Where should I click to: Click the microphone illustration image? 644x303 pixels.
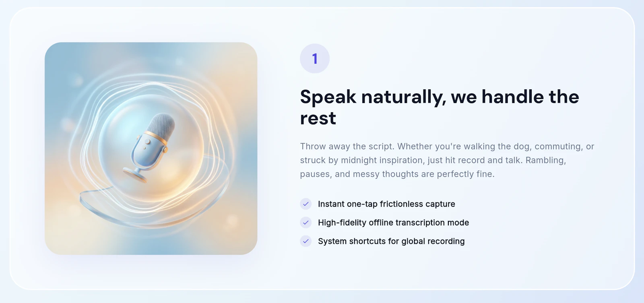(151, 148)
